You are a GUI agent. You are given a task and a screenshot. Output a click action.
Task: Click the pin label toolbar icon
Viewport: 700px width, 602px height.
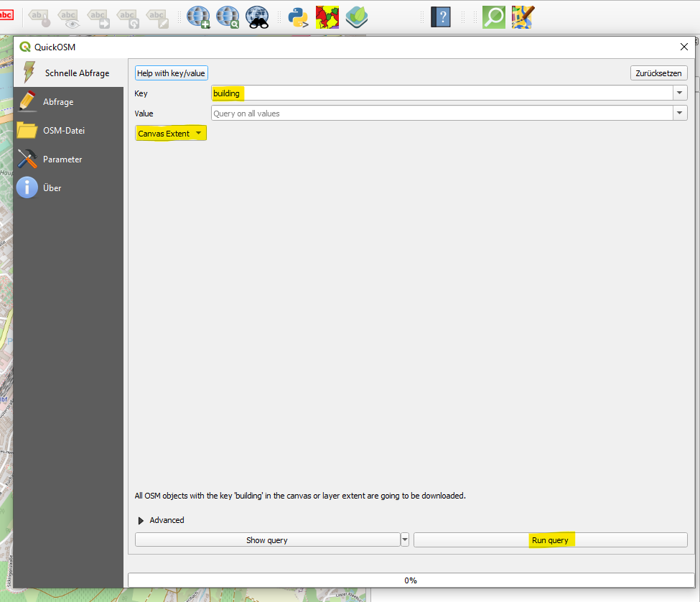pos(39,18)
